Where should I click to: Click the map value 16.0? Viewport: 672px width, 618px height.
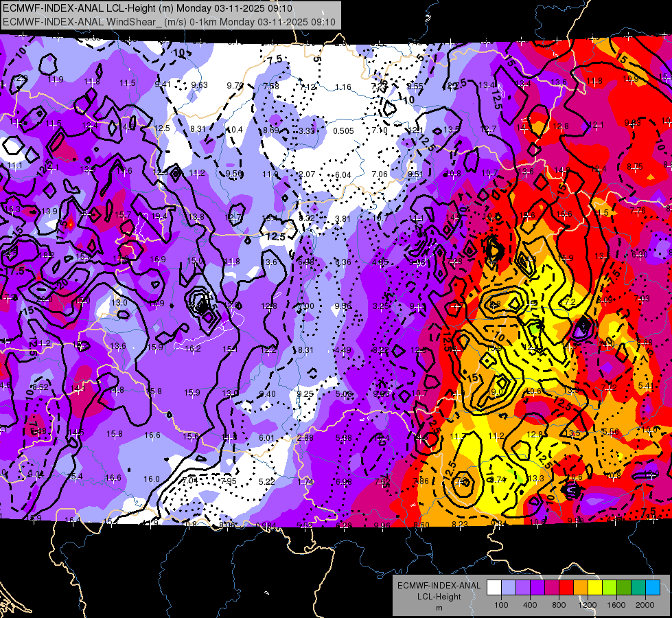coord(151,479)
